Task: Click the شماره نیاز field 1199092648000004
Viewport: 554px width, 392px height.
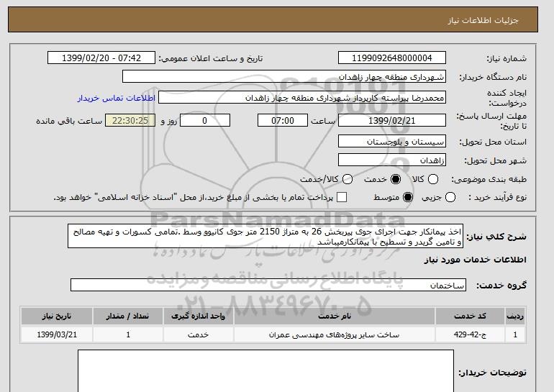Action: 392,58
